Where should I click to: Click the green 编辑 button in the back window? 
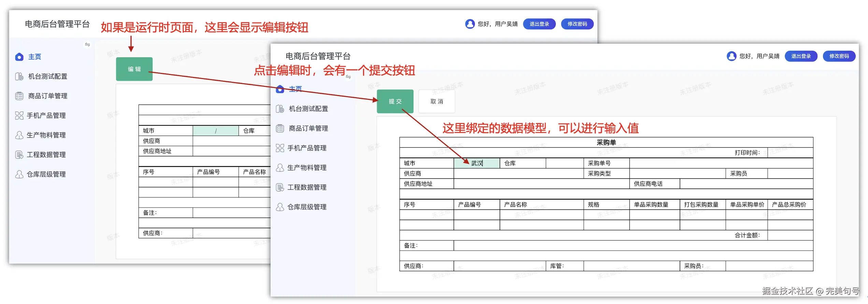coord(134,69)
